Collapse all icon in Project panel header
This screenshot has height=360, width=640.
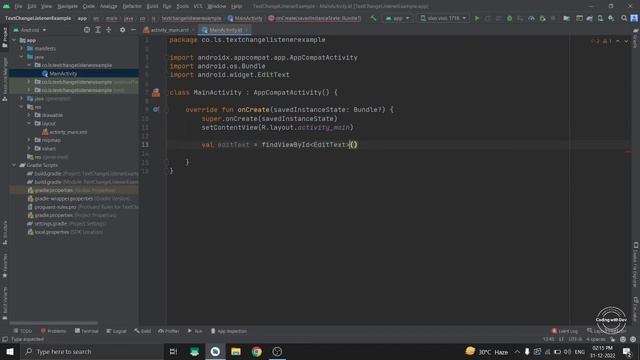coord(109,30)
